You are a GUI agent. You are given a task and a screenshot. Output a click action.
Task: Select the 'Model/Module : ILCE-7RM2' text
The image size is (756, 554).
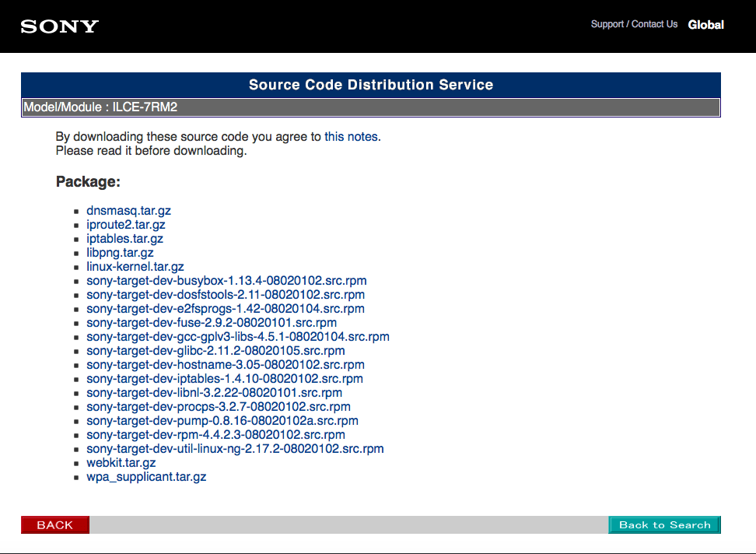click(x=100, y=107)
